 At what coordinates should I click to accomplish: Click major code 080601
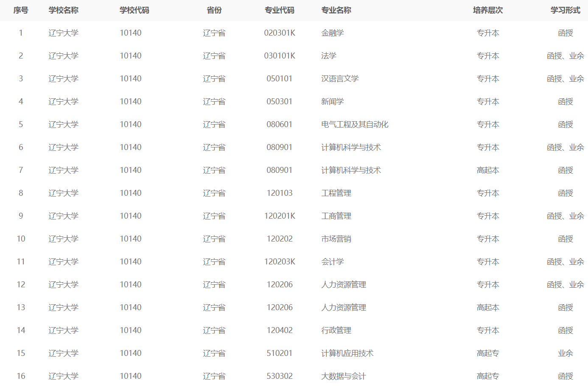(280, 125)
